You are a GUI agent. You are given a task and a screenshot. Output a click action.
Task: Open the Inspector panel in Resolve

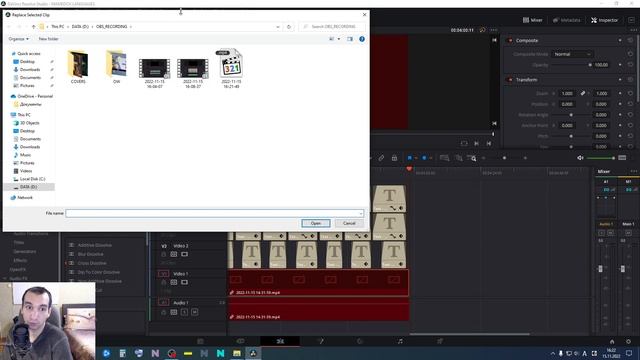[x=604, y=20]
